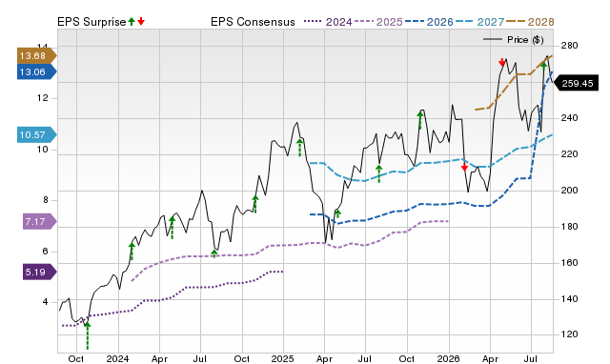Image resolution: width=610 pixels, height=364 pixels.
Task: Click the 259.45 current price label
Action: coord(576,83)
